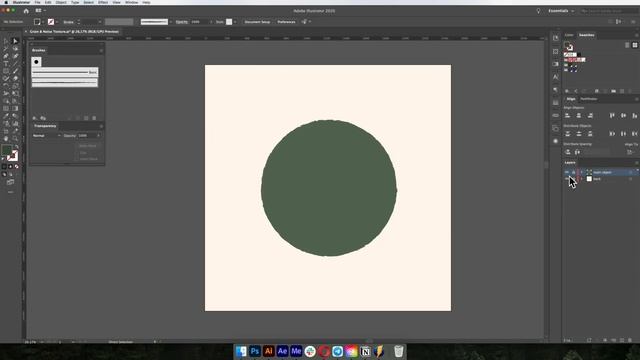Open Telegram from the dock
This screenshot has width=640, height=360.
click(338, 351)
